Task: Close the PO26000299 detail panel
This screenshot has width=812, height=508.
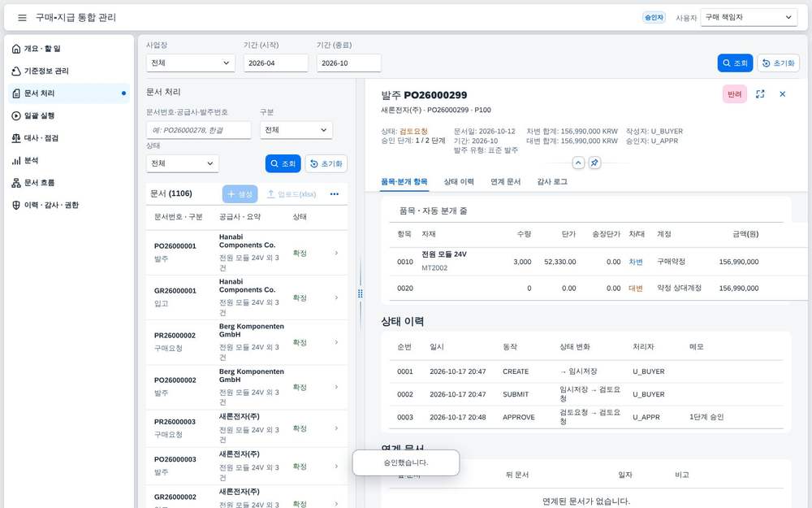Action: pos(783,94)
